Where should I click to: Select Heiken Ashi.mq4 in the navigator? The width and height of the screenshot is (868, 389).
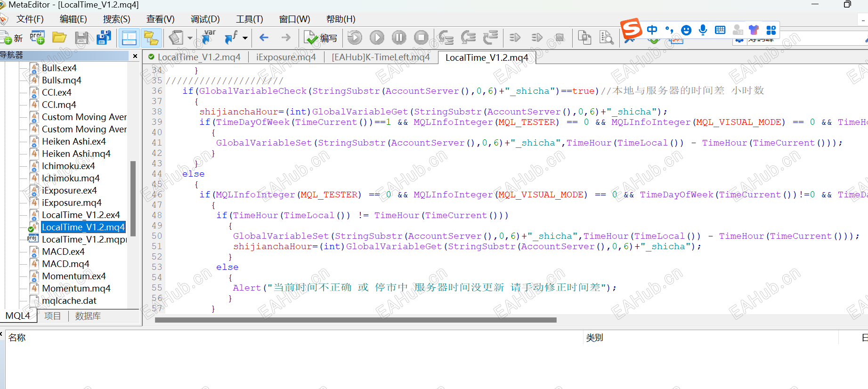click(76, 154)
